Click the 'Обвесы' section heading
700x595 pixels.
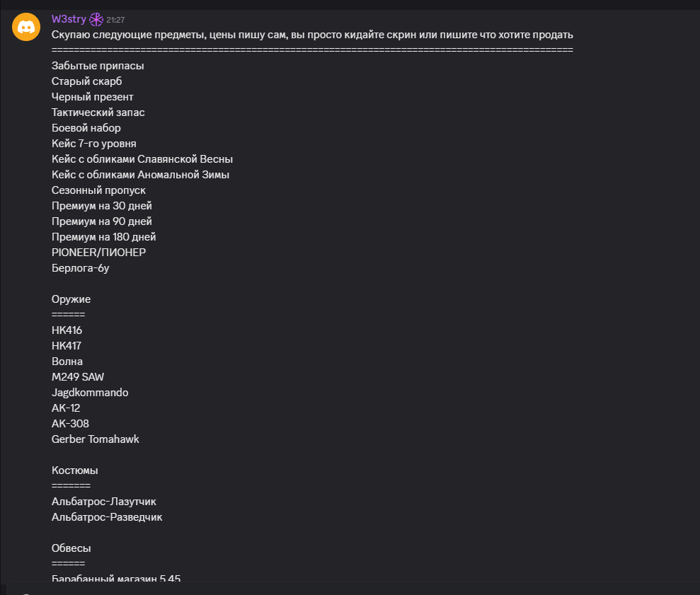click(x=71, y=548)
